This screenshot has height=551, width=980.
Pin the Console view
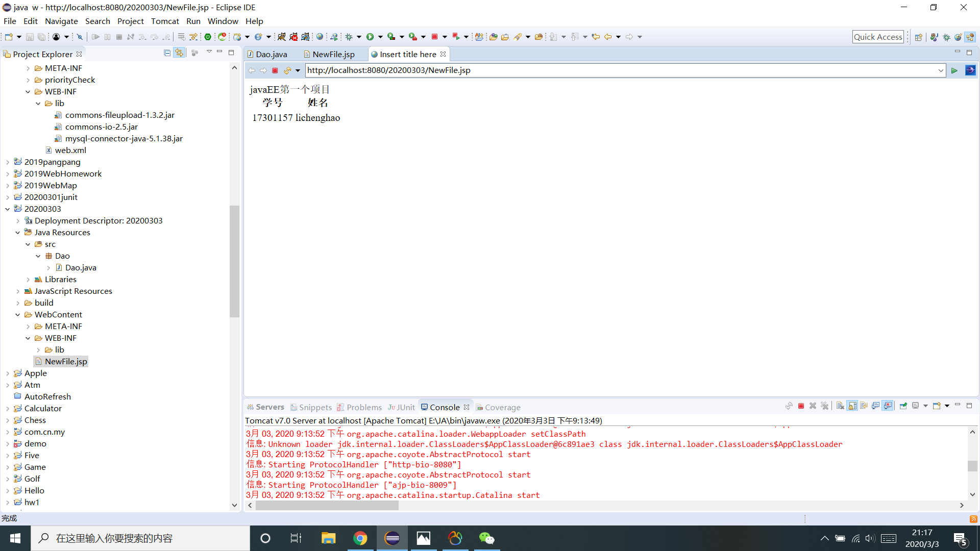tap(903, 406)
